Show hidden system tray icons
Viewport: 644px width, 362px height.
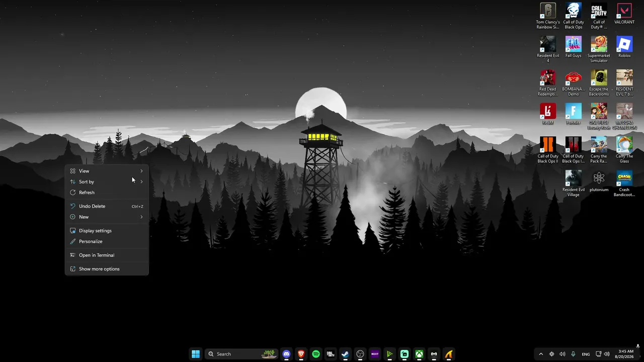(x=541, y=354)
